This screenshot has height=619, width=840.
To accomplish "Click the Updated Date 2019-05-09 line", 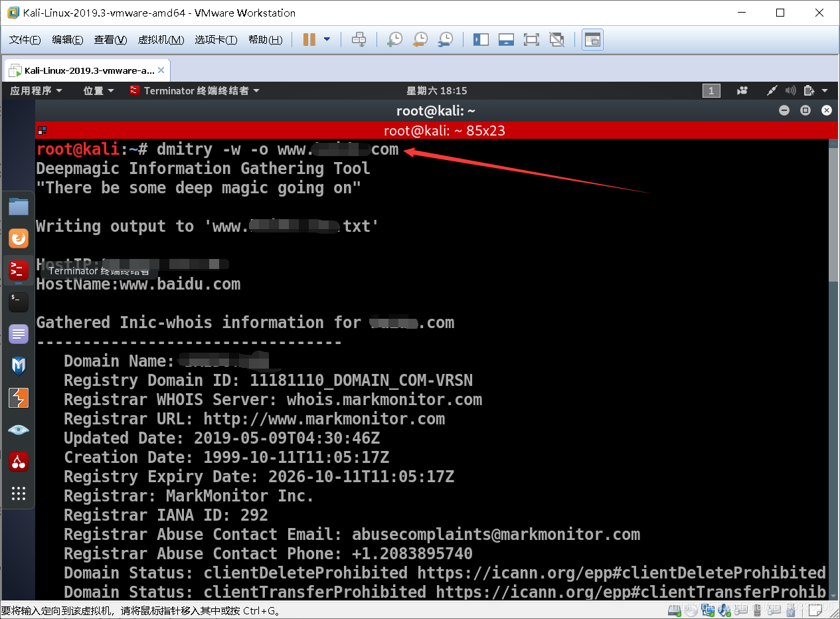I will pyautogui.click(x=222, y=438).
